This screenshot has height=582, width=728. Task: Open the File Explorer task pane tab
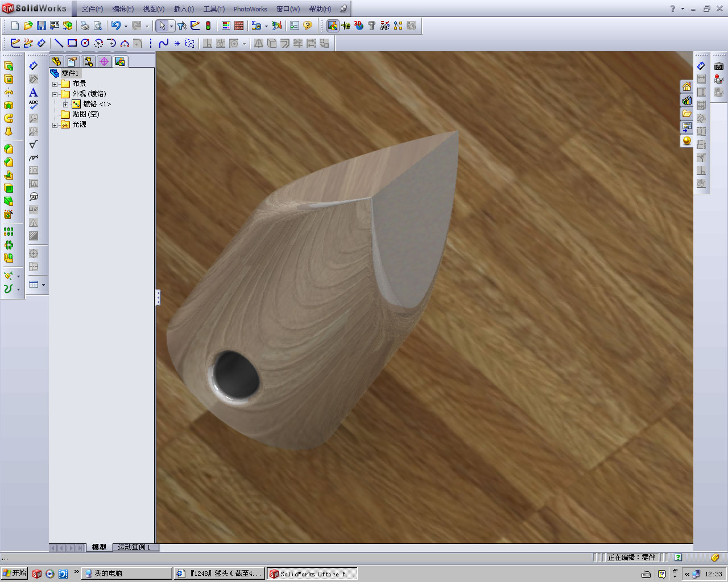(x=687, y=114)
